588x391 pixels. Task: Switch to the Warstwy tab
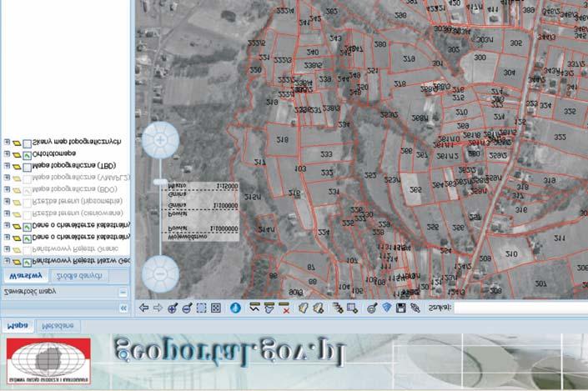tap(26, 276)
